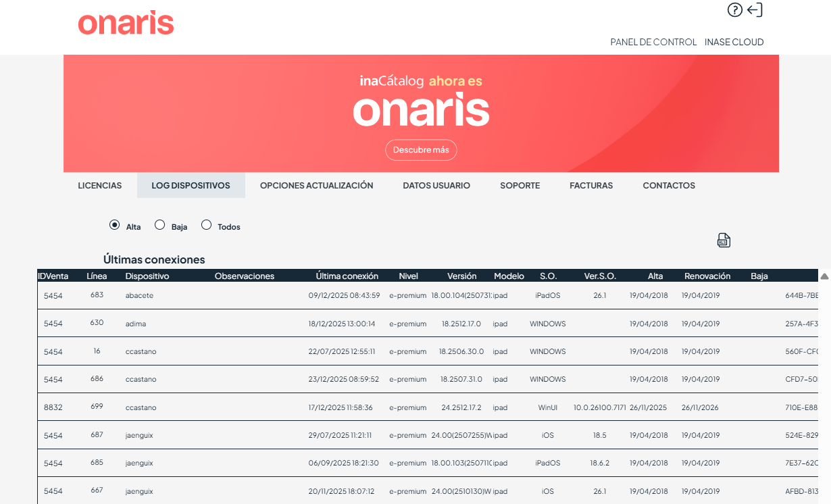Select the Todos radio button

[206, 225]
